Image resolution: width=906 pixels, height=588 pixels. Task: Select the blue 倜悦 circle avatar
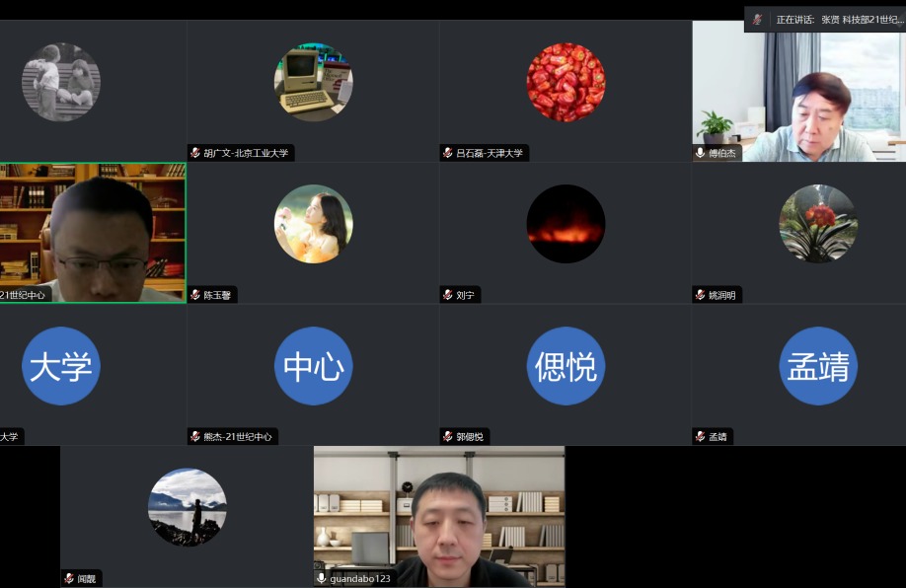(566, 366)
